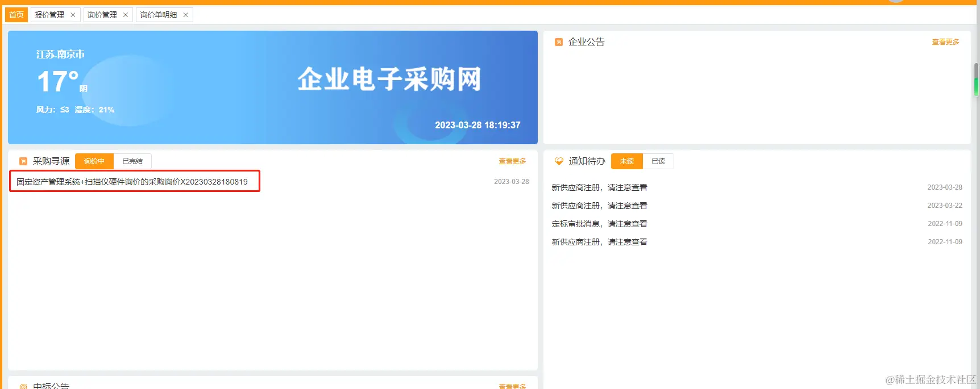Select the 未读 notifications toggle
Image resolution: width=980 pixels, height=389 pixels.
click(x=627, y=161)
